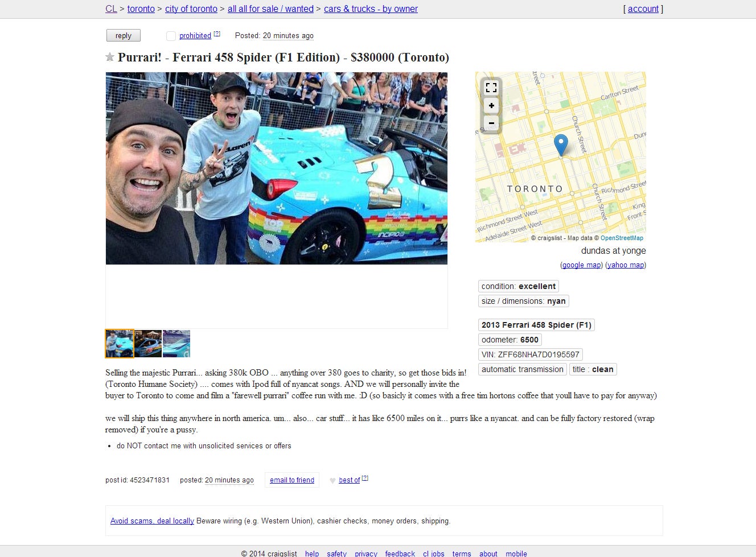Tick the prohibited flag checkbox
Viewport: 756px width, 557px height.
coord(171,36)
